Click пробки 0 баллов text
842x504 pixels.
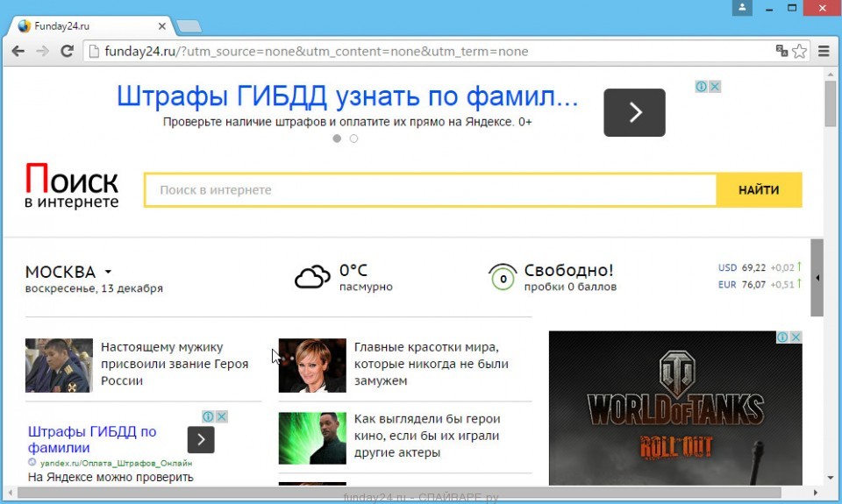click(x=570, y=287)
